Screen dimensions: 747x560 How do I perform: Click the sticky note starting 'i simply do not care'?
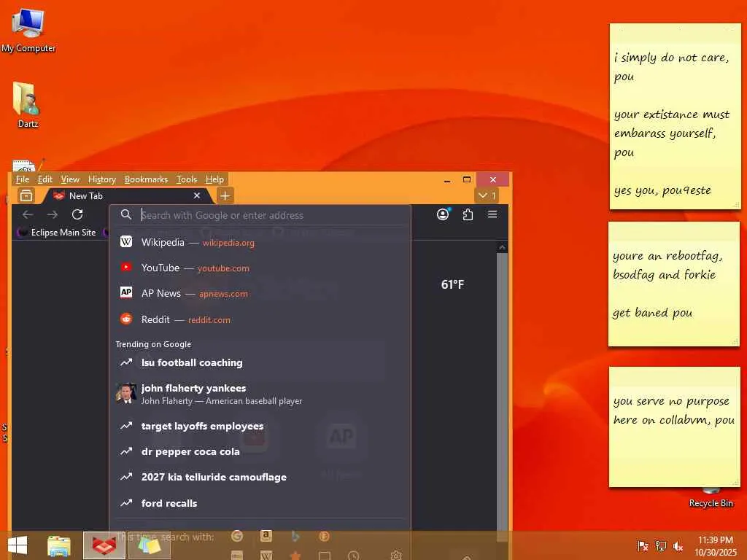click(x=675, y=117)
